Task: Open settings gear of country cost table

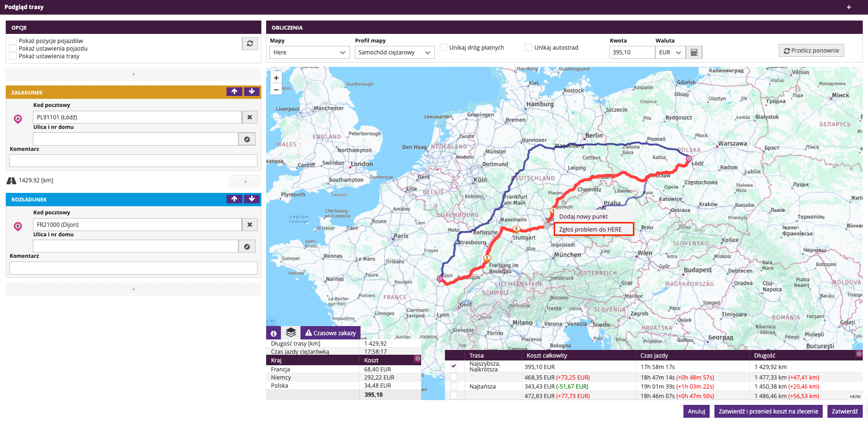Action: [x=417, y=359]
